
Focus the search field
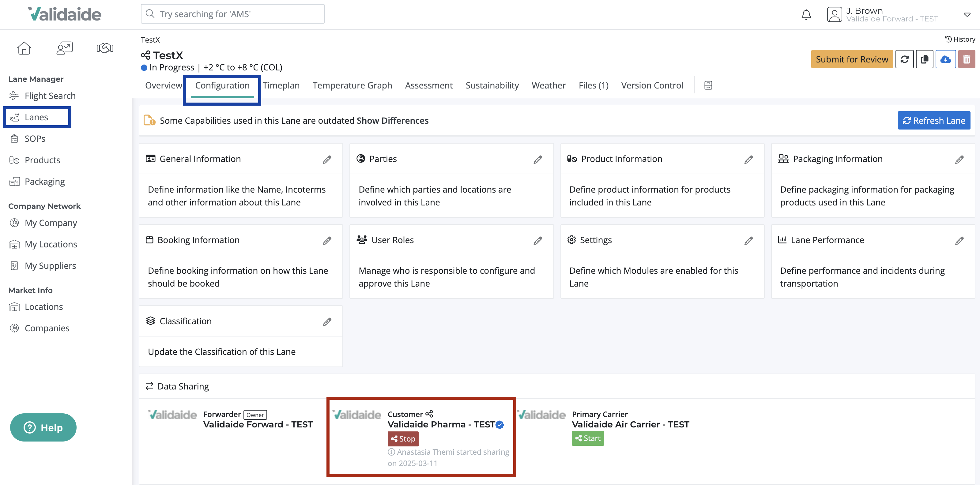click(x=232, y=14)
